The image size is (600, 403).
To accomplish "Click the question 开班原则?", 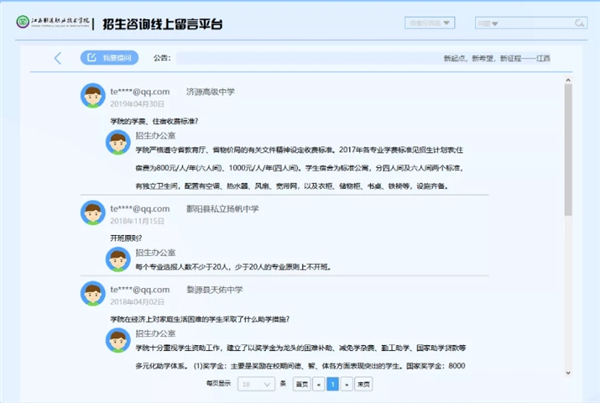I will click(126, 238).
